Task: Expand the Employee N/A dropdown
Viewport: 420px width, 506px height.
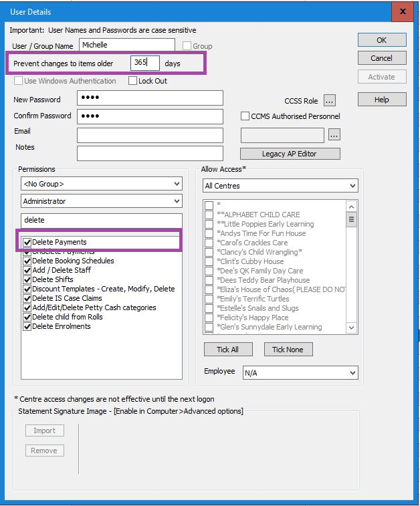Action: (x=300, y=372)
